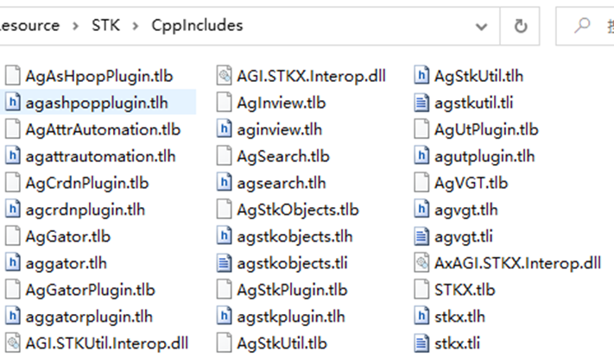This screenshot has height=364, width=614.
Task: Expand the chevron after STK breadcrumb
Action: (x=136, y=26)
